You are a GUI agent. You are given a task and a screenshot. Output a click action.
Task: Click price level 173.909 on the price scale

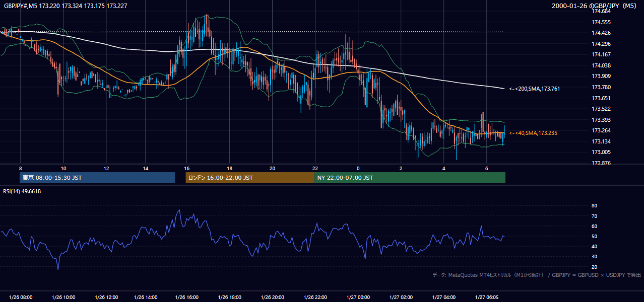(601, 77)
